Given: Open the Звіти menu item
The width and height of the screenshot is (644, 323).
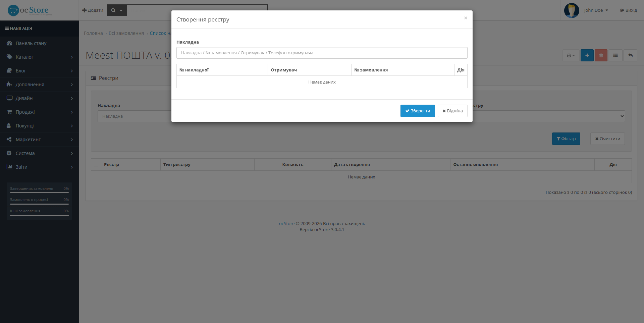Looking at the screenshot, I should (x=39, y=167).
